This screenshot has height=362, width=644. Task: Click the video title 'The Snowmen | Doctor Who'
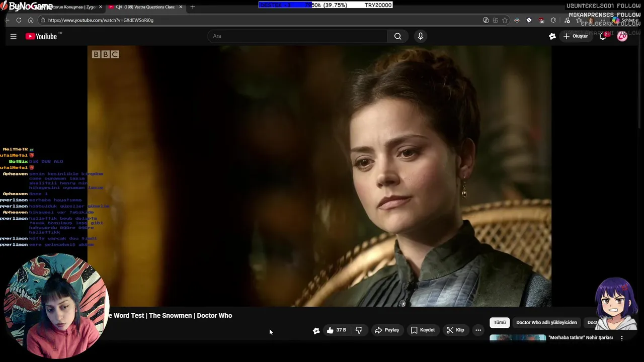pos(190,316)
